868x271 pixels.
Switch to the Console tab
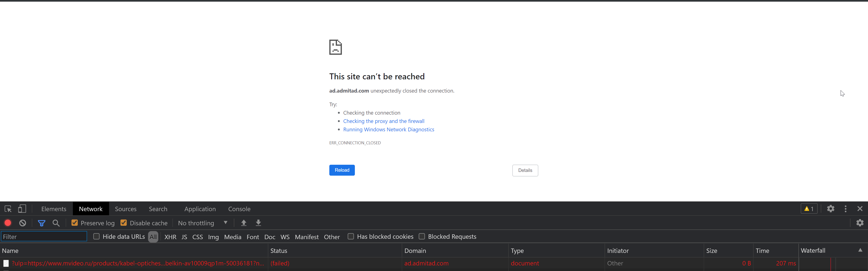[x=239, y=209]
